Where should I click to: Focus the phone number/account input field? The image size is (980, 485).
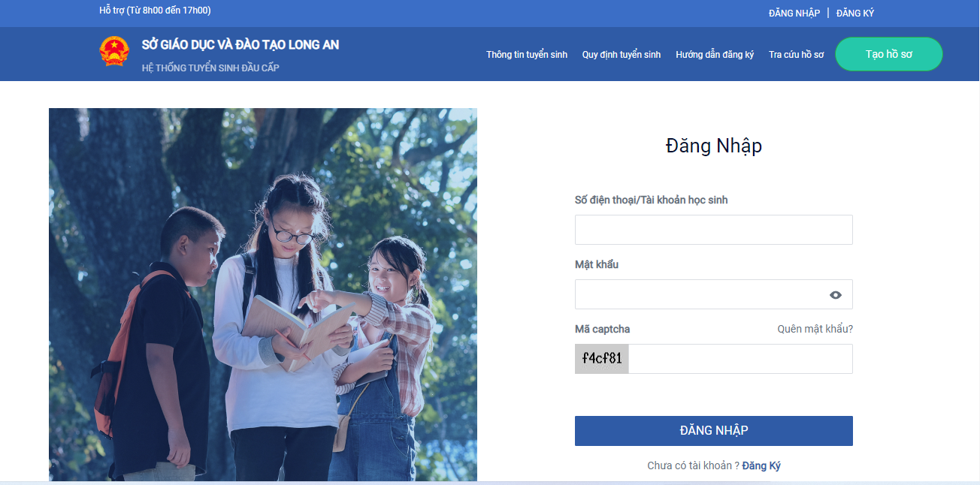coord(714,230)
